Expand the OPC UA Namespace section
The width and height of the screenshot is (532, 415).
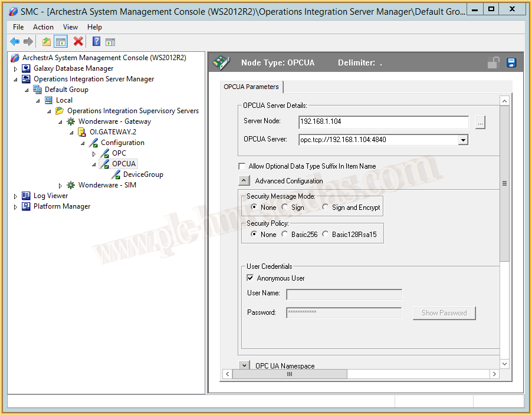pos(244,365)
